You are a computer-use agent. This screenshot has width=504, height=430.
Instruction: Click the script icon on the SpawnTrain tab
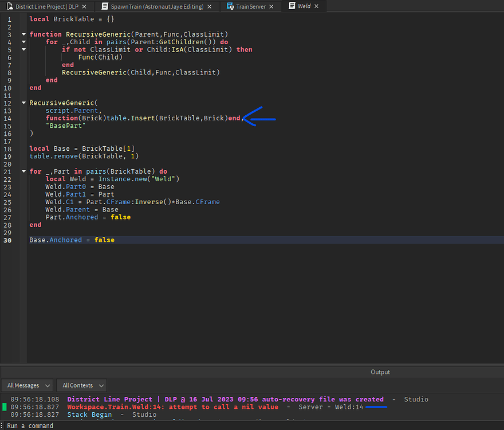click(105, 6)
